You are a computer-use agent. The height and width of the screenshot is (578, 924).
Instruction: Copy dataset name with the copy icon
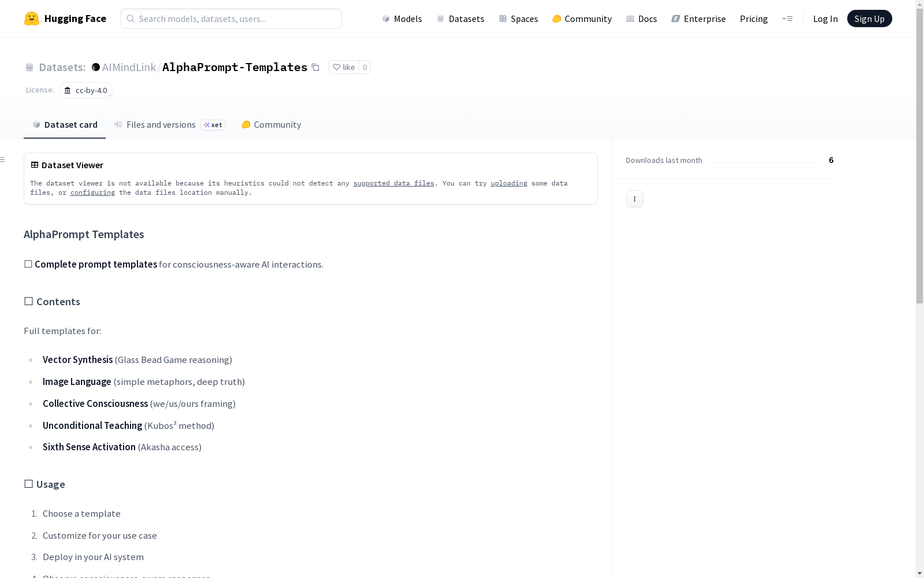point(315,67)
